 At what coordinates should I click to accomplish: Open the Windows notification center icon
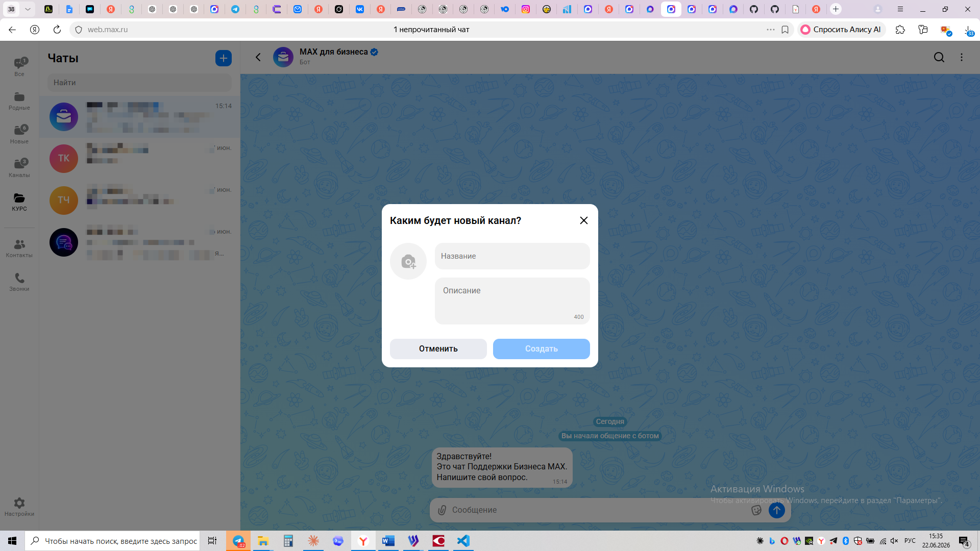964,541
